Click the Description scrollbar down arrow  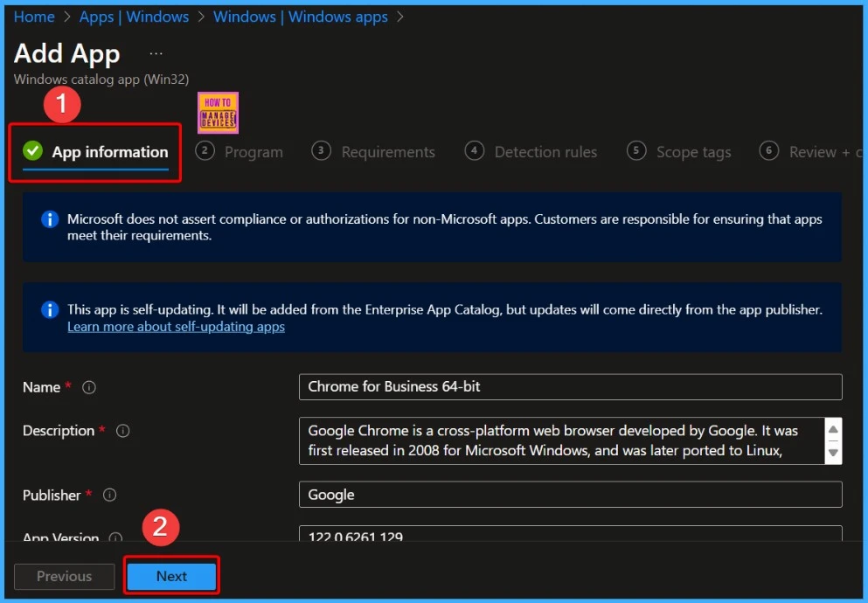click(832, 453)
